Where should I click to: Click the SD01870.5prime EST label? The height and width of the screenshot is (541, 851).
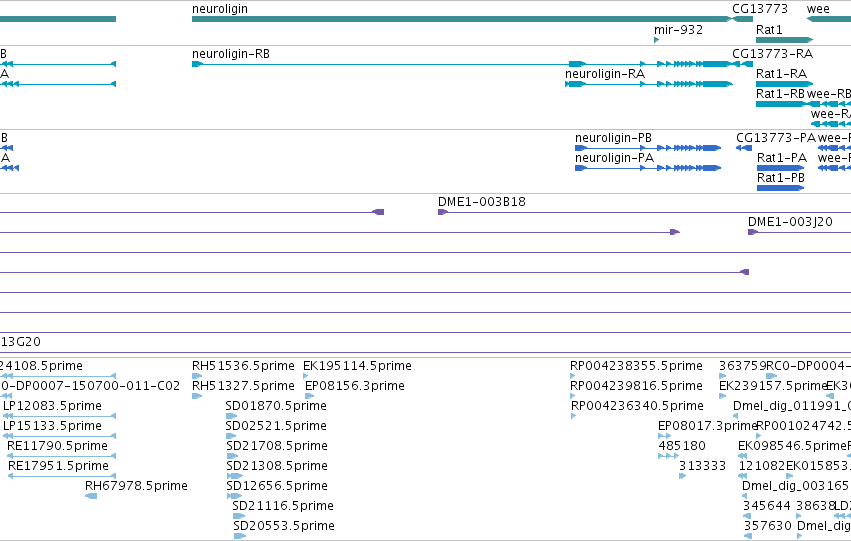point(276,406)
